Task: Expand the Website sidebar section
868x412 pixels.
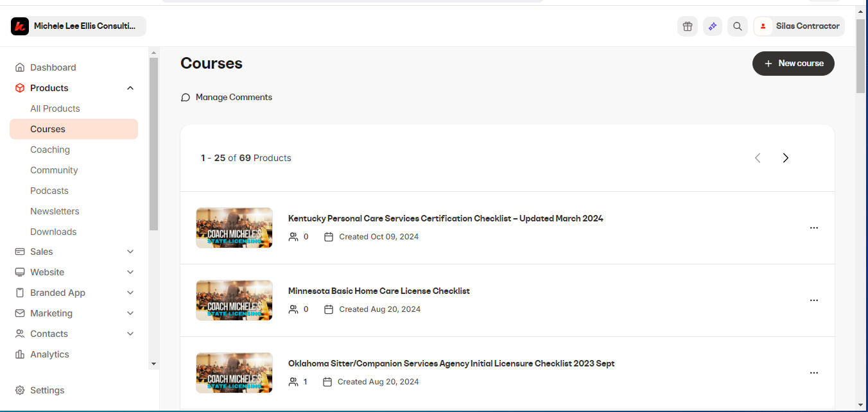Action: tap(130, 272)
